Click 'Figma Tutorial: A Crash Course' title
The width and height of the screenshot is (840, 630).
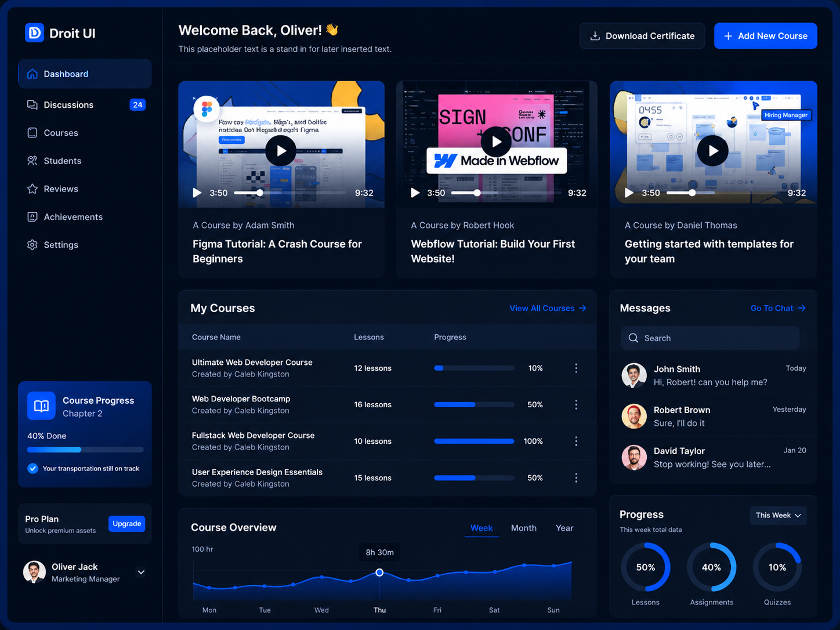[277, 251]
